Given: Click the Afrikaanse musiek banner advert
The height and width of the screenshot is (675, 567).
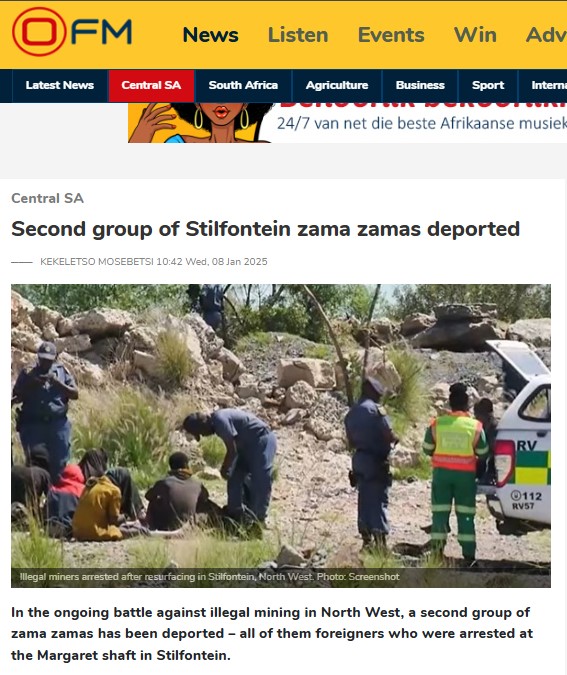Looking at the screenshot, I should point(347,123).
